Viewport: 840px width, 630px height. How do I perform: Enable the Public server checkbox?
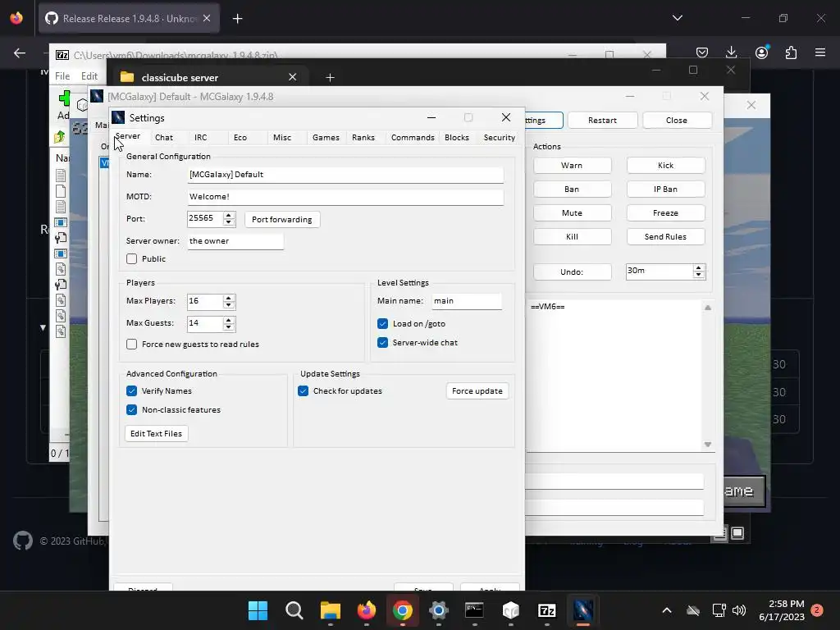(132, 258)
